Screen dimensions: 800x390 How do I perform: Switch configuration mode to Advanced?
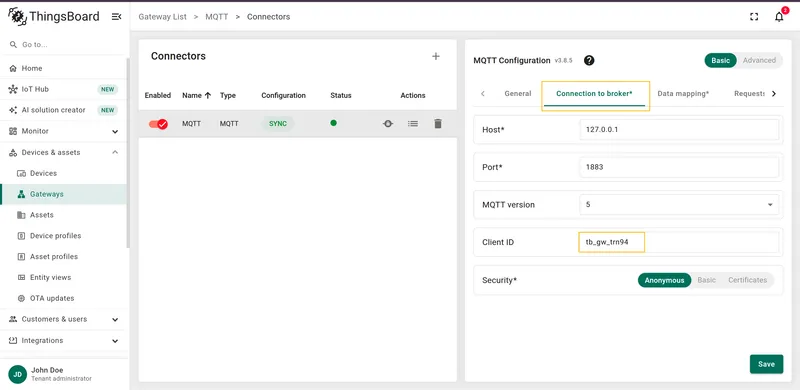point(759,60)
